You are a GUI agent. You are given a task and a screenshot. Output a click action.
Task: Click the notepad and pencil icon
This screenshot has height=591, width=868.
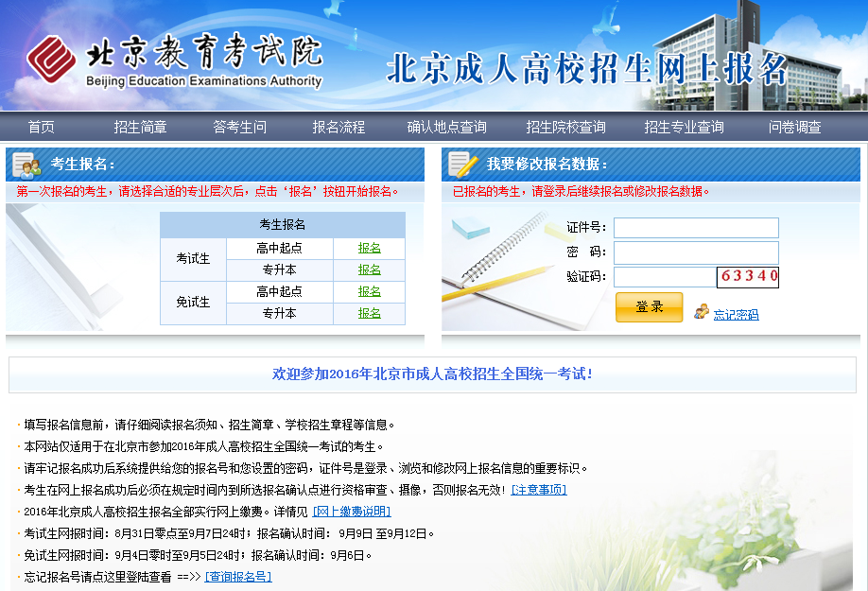[x=462, y=165]
